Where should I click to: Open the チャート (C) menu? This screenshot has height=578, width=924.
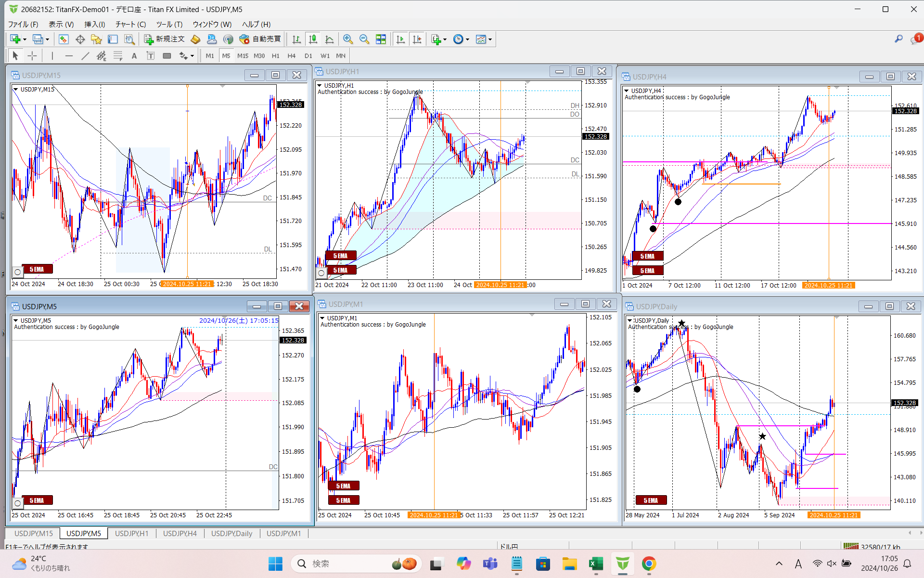130,24
